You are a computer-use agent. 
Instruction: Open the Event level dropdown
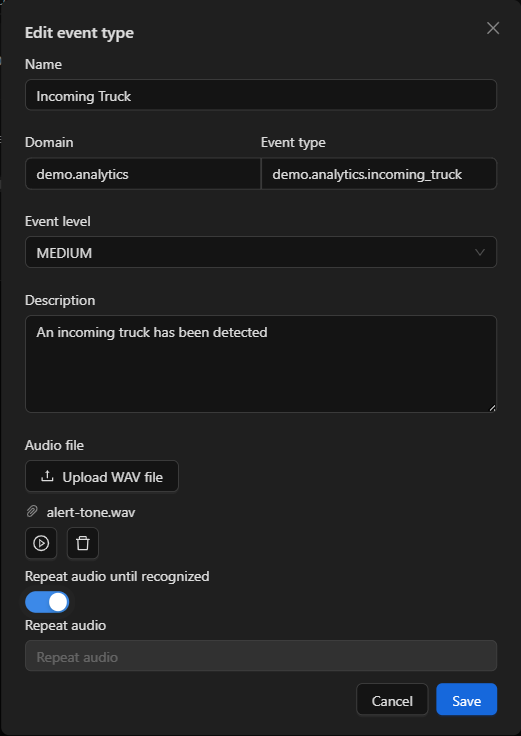261,252
